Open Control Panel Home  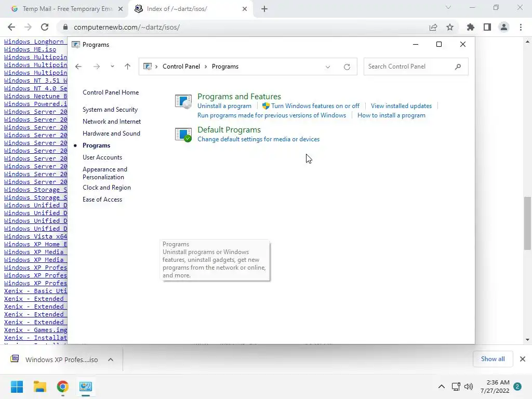click(111, 92)
